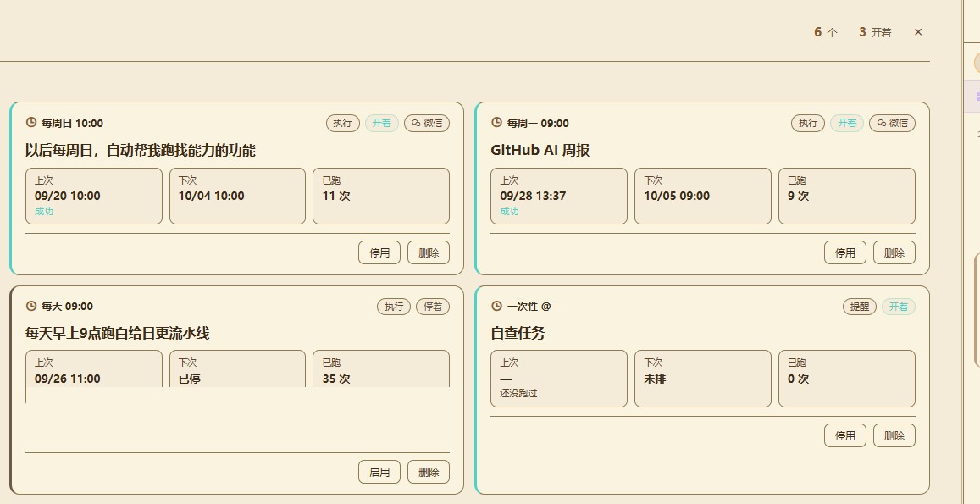Click the 6 个 total counter

click(825, 32)
